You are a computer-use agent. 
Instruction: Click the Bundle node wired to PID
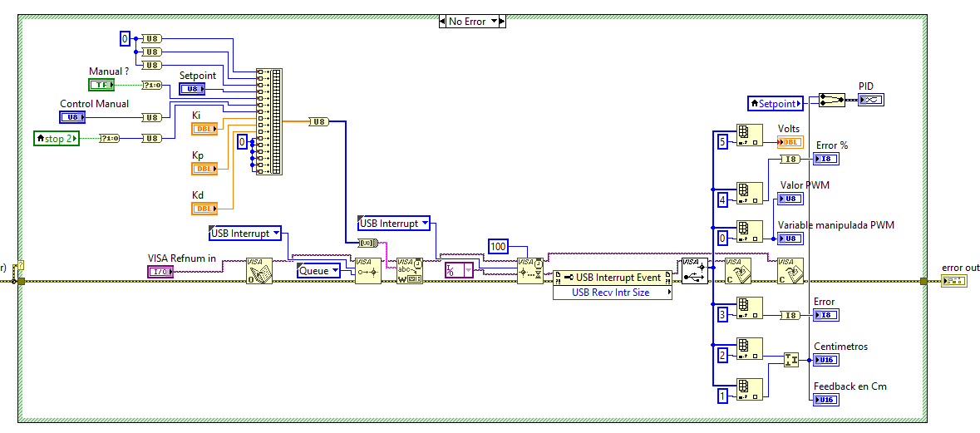832,100
